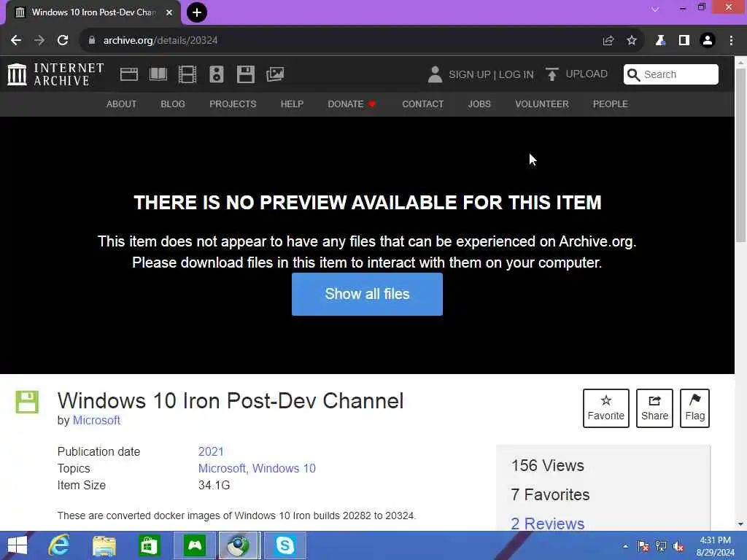
Task: Click the 156 Views text
Action: pos(547,466)
